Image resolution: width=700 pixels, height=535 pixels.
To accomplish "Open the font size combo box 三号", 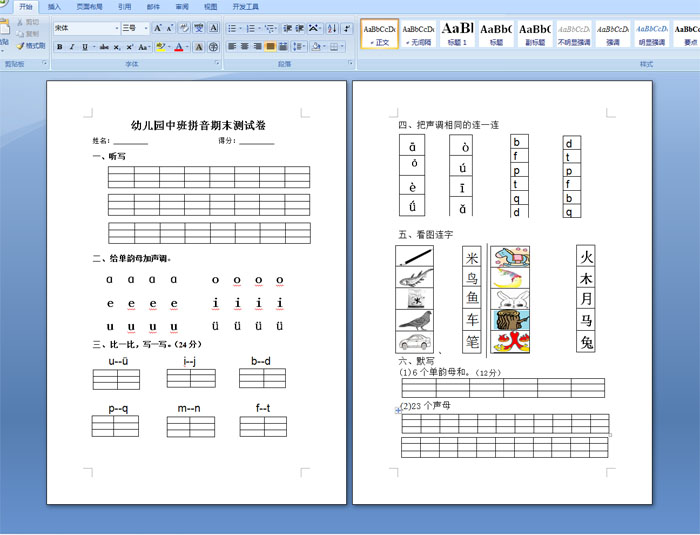I will pyautogui.click(x=135, y=28).
